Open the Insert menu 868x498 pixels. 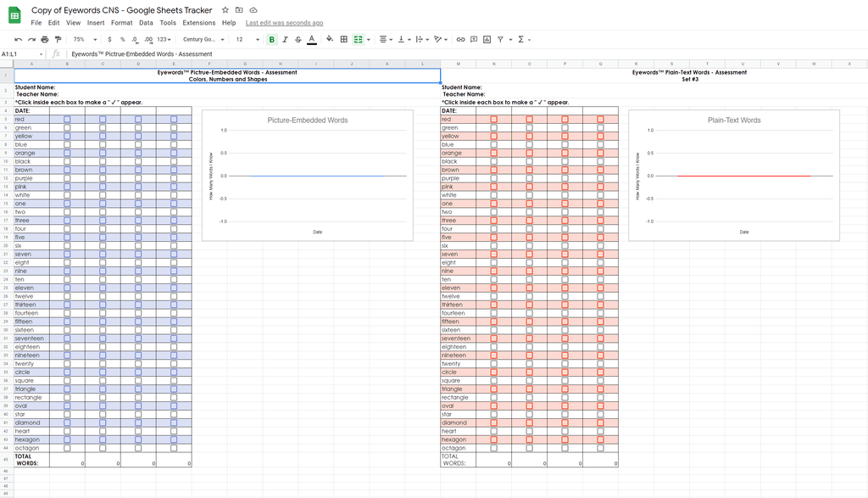96,23
